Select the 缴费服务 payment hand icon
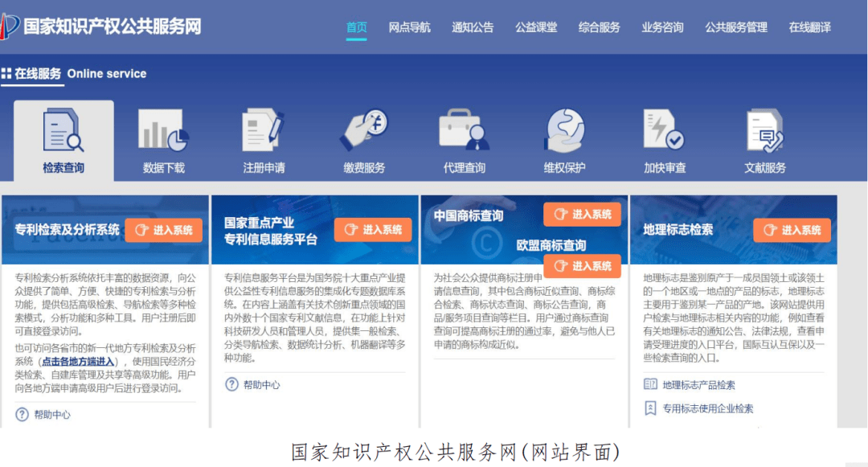 364,130
